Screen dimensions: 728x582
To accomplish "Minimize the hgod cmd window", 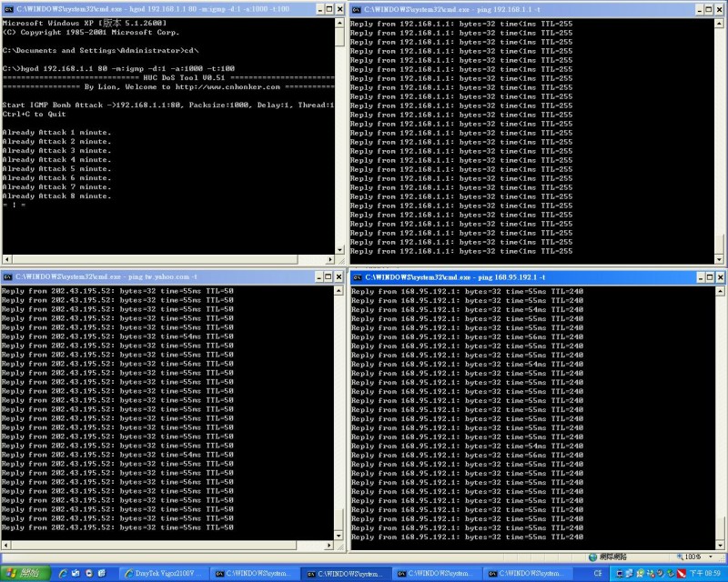I will [x=320, y=9].
